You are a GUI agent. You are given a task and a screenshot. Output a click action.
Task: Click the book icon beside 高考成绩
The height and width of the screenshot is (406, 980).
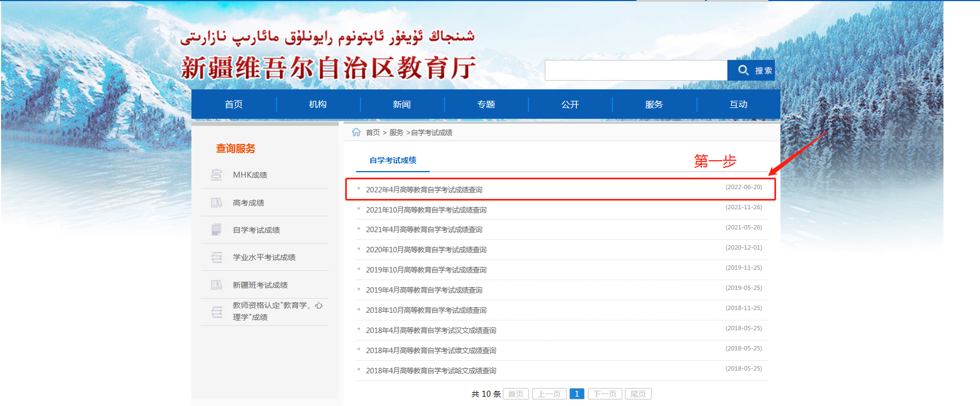217,203
